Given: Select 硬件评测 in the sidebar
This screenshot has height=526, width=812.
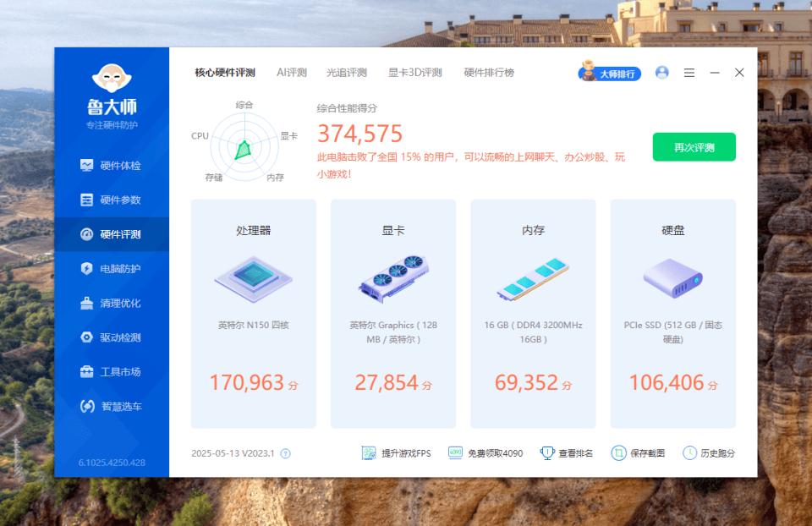Looking at the screenshot, I should 112,234.
